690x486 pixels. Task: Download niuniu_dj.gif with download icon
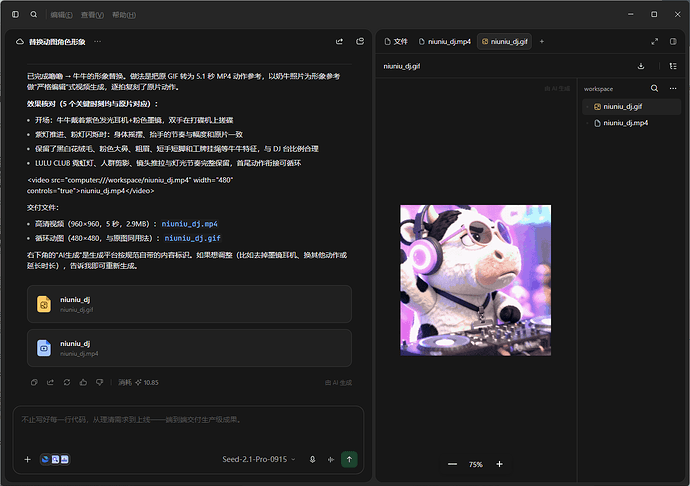(641, 66)
